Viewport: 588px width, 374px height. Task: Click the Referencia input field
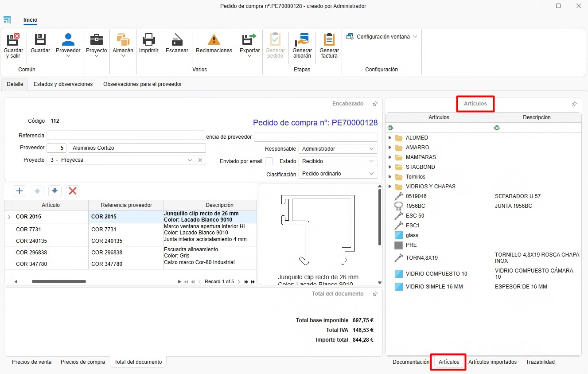point(126,136)
